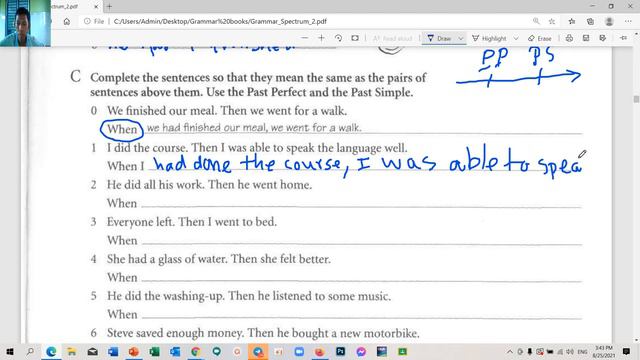Open Excel from taskbar
Screen dimensions: 640x360
coord(155,351)
